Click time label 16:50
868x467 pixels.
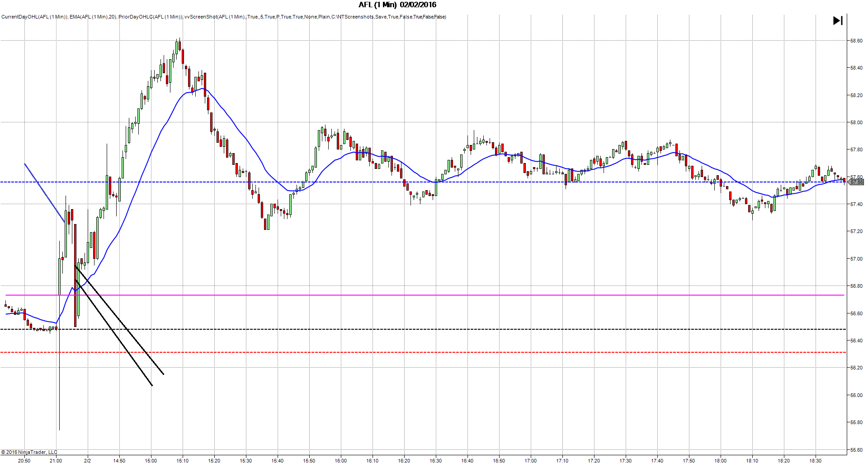[499, 461]
